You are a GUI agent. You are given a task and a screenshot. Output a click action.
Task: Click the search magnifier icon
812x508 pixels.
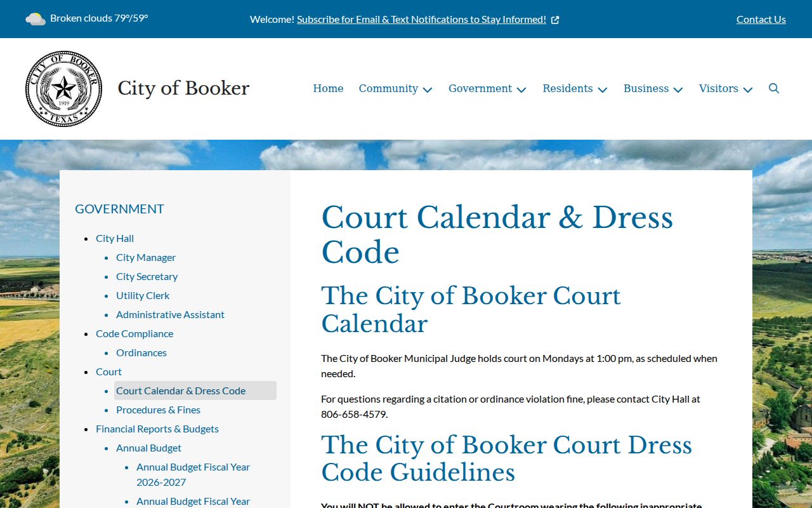[x=774, y=88]
